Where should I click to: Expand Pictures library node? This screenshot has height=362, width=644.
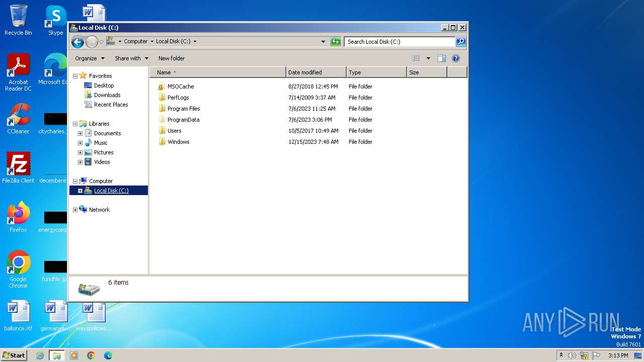click(80, 152)
